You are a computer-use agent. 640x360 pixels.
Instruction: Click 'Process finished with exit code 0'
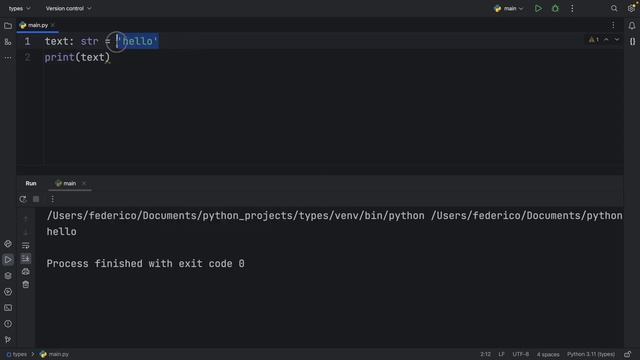145,264
